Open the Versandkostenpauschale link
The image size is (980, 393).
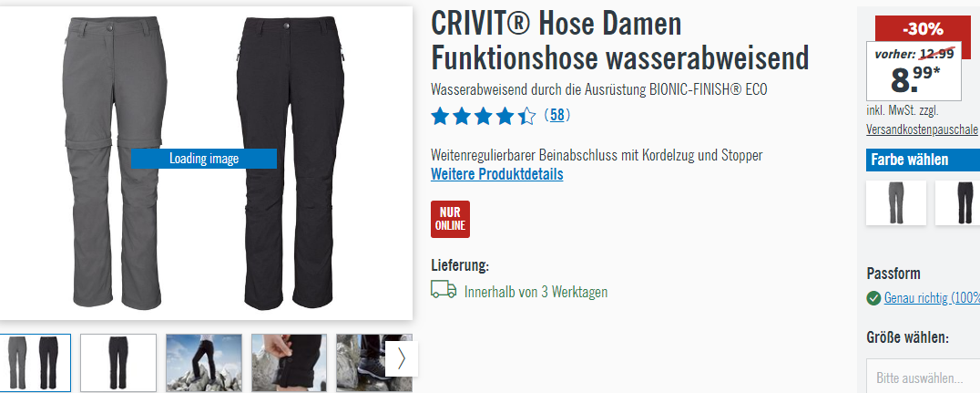click(x=922, y=129)
